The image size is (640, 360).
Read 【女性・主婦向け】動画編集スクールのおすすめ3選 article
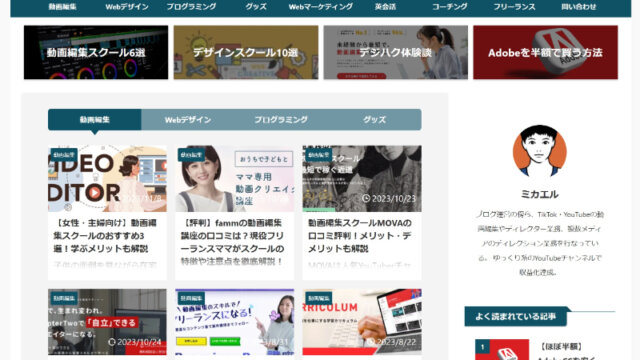pyautogui.click(x=104, y=236)
